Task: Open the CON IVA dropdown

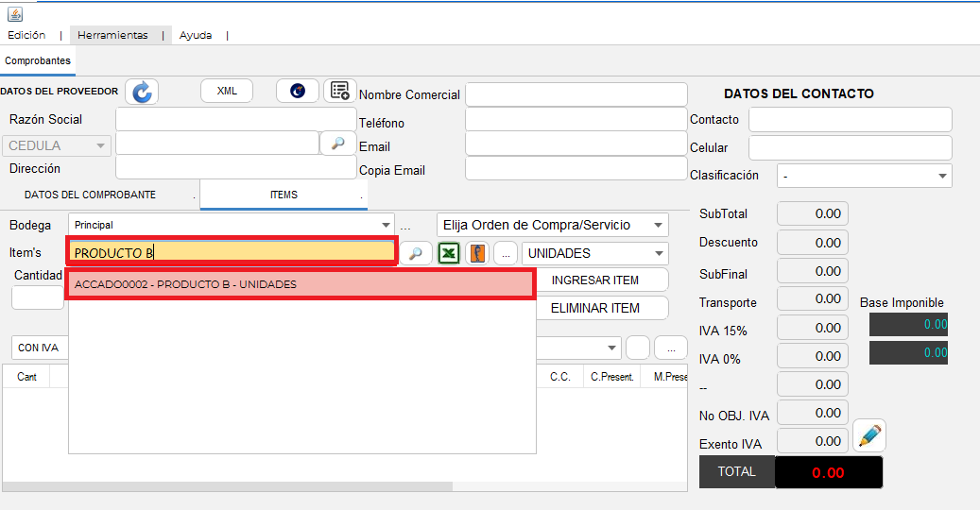Action: point(40,348)
